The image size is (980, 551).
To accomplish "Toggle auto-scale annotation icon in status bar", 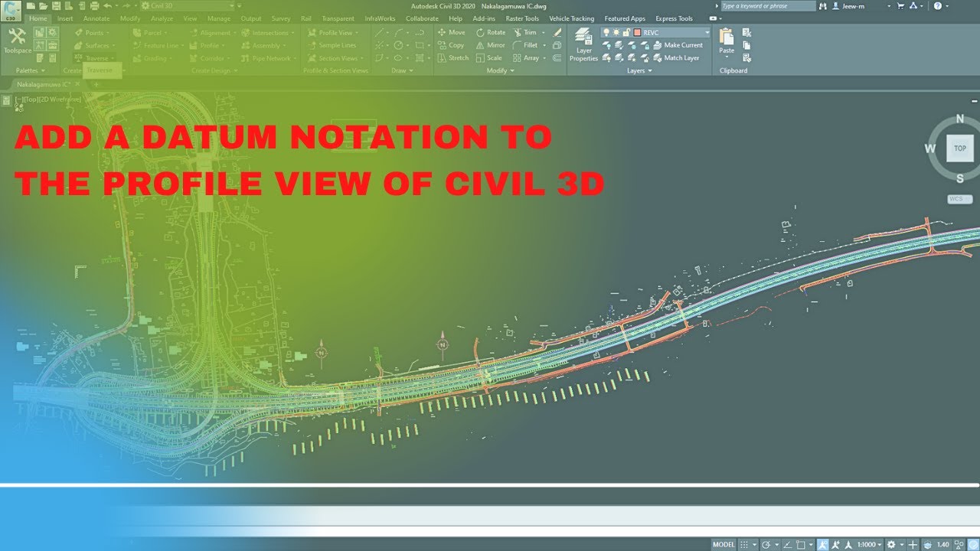I will (x=835, y=544).
